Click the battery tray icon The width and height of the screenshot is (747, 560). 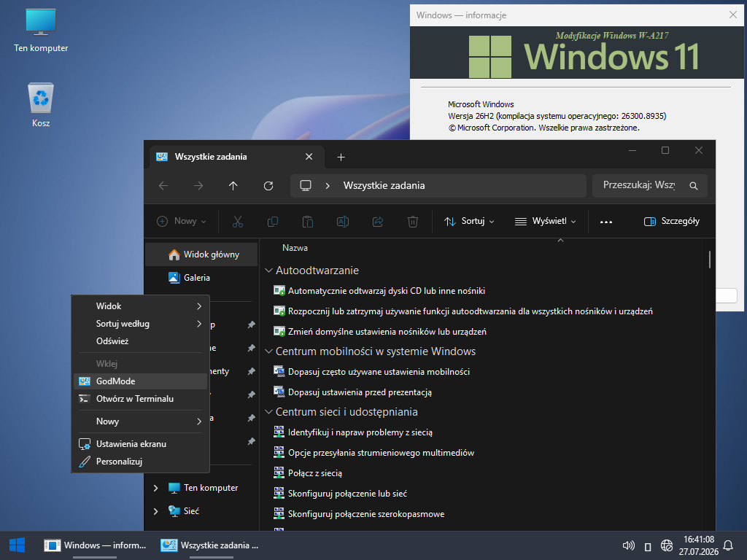[x=648, y=546]
